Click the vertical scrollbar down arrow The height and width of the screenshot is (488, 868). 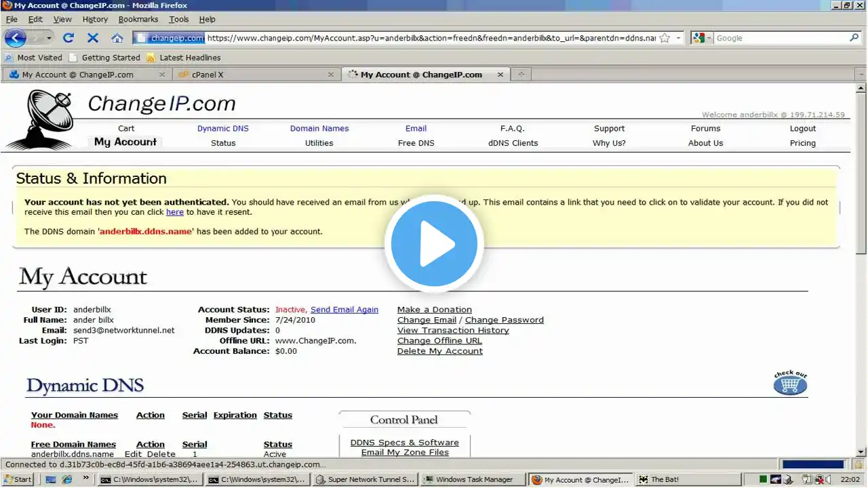tap(861, 451)
